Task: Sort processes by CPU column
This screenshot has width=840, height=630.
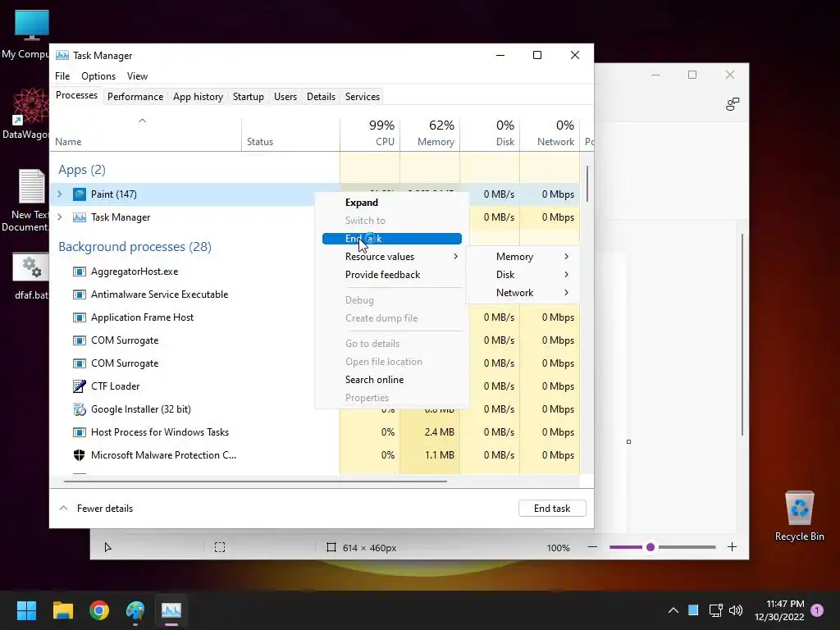Action: coord(370,134)
